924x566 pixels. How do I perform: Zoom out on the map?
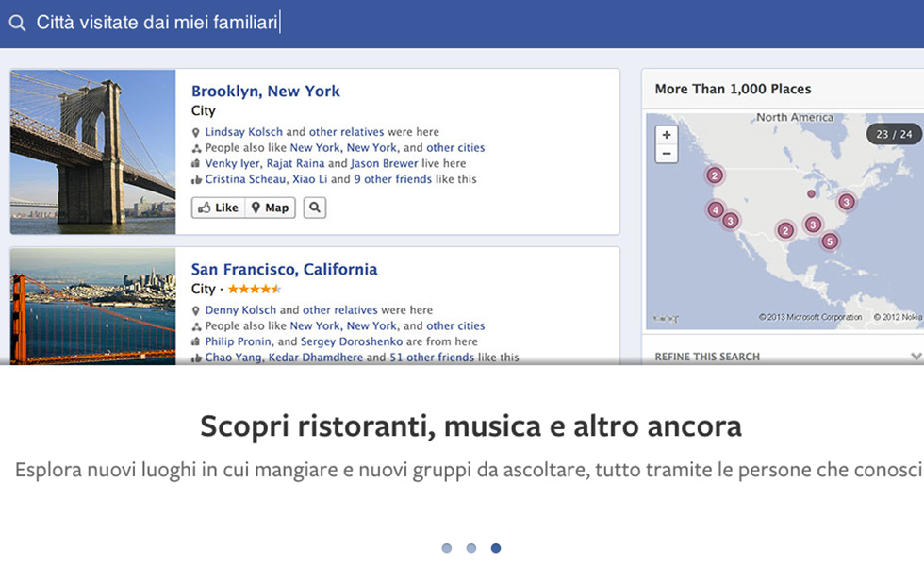[666, 153]
